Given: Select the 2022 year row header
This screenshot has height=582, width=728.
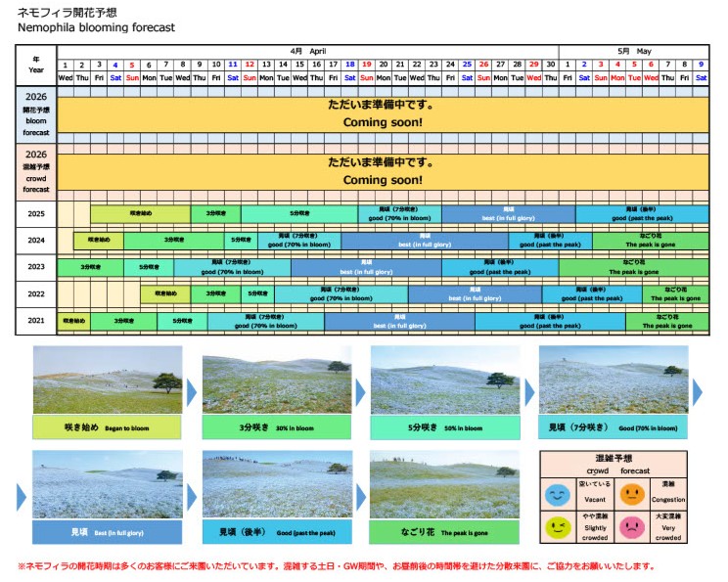Looking at the screenshot, I should point(36,294).
